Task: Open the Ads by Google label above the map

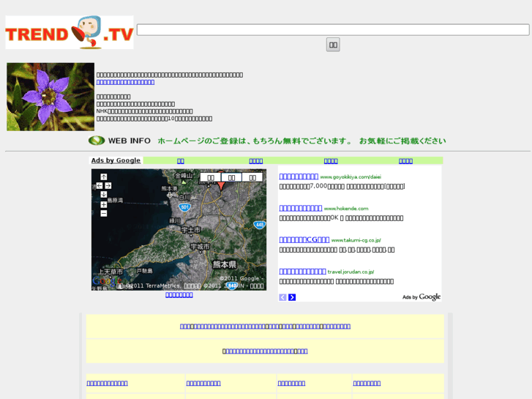Action: (116, 160)
